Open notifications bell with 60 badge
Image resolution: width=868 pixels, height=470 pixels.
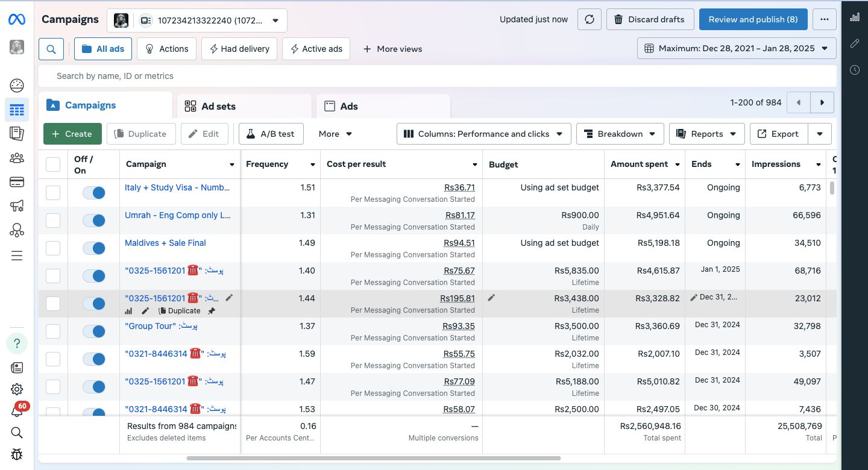click(17, 411)
